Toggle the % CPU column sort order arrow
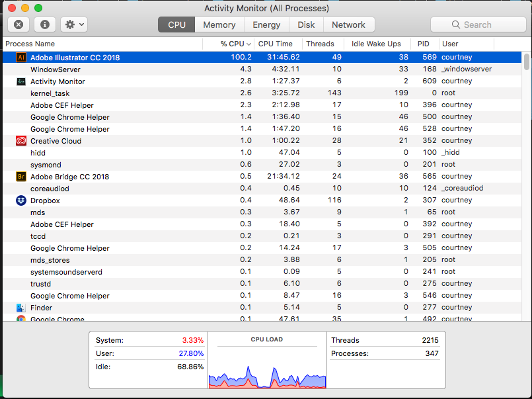Image resolution: width=532 pixels, height=399 pixels. pyautogui.click(x=248, y=44)
